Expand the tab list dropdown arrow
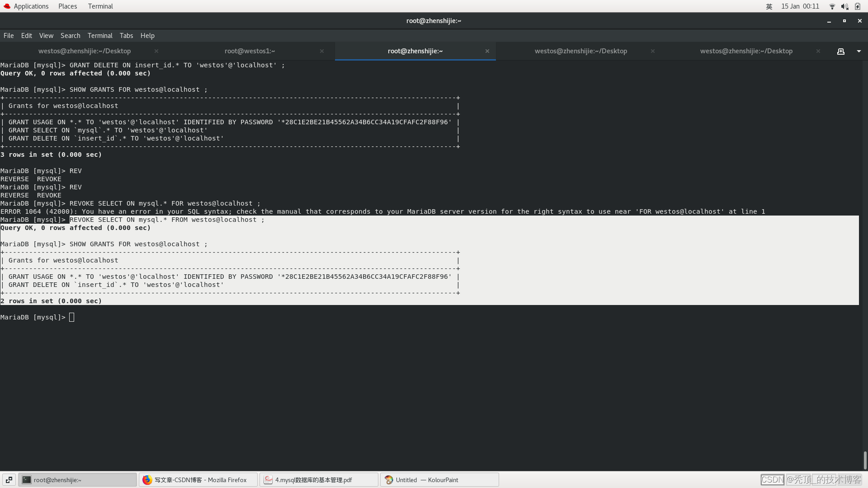Screen dimensions: 868x488 (x=859, y=52)
